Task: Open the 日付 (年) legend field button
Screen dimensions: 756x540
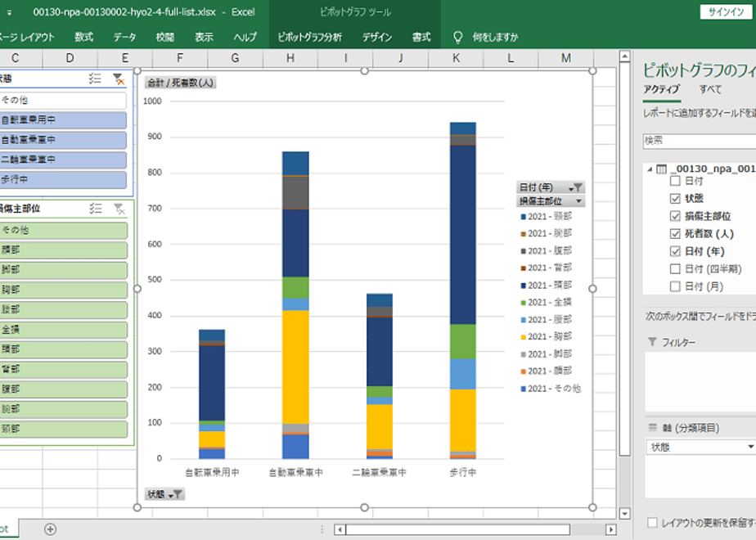Action: (551, 187)
